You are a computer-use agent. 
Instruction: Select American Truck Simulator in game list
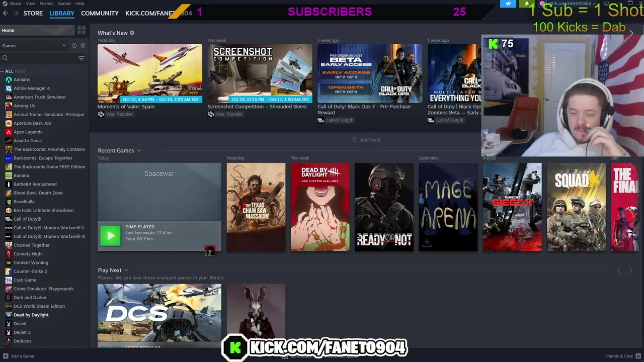[x=40, y=97]
